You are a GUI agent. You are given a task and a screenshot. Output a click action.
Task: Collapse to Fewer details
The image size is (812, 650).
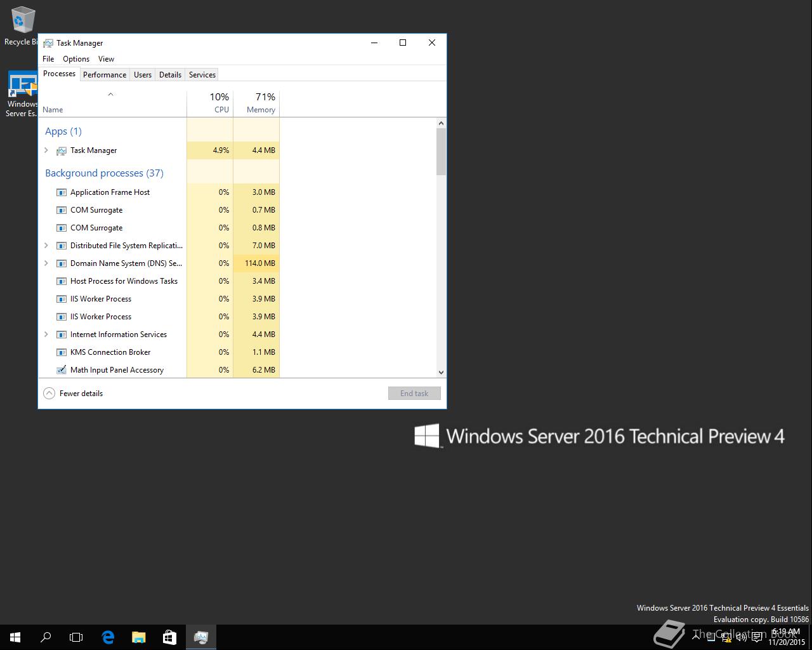[x=73, y=394]
